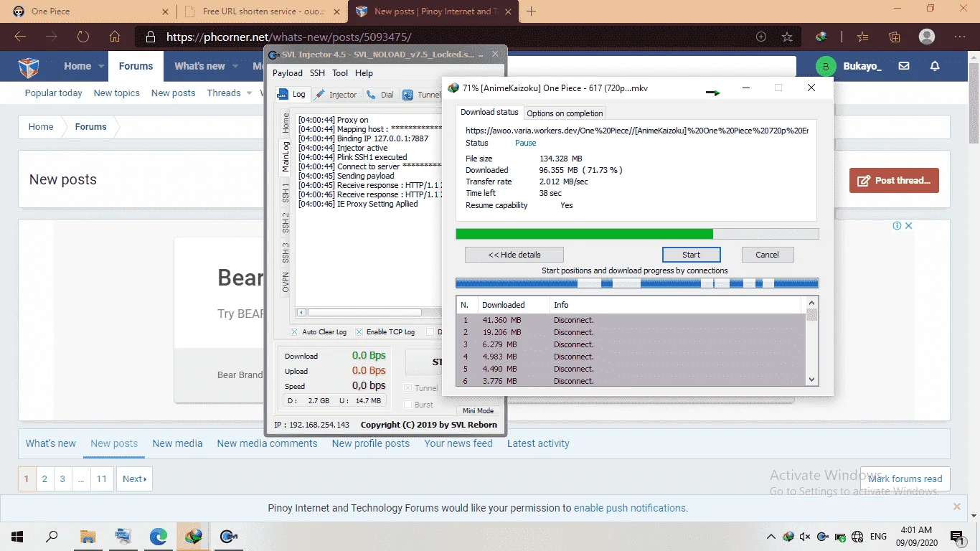
Task: Open the SSH menu in SVL Injector
Action: pyautogui.click(x=317, y=72)
